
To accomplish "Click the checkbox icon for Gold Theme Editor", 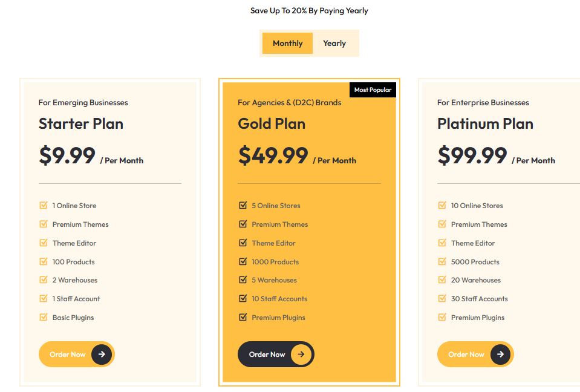I will tap(243, 243).
